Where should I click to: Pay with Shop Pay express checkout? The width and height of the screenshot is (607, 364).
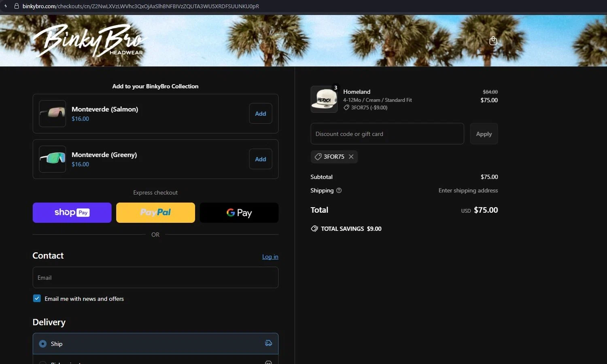pyautogui.click(x=72, y=213)
